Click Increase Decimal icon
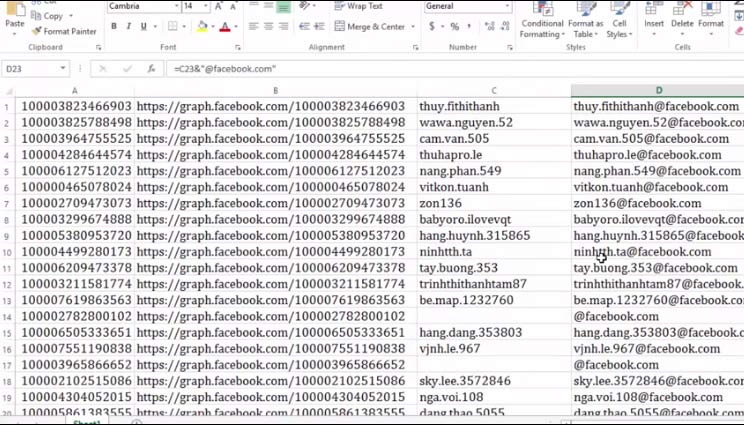Image resolution: width=744 pixels, height=425 pixels. coord(489,27)
